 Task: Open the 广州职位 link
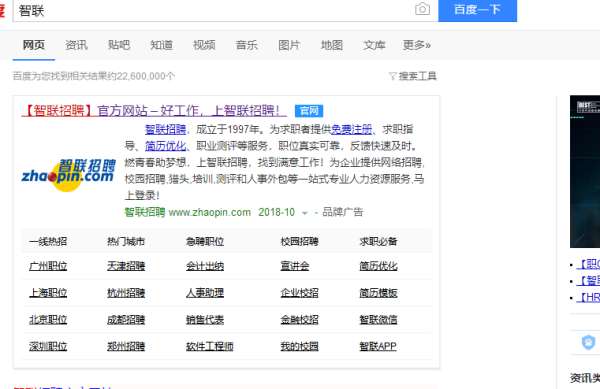[x=48, y=266]
